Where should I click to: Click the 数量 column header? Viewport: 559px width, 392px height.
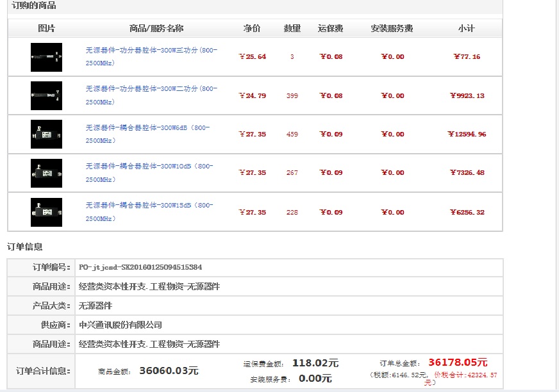point(292,29)
